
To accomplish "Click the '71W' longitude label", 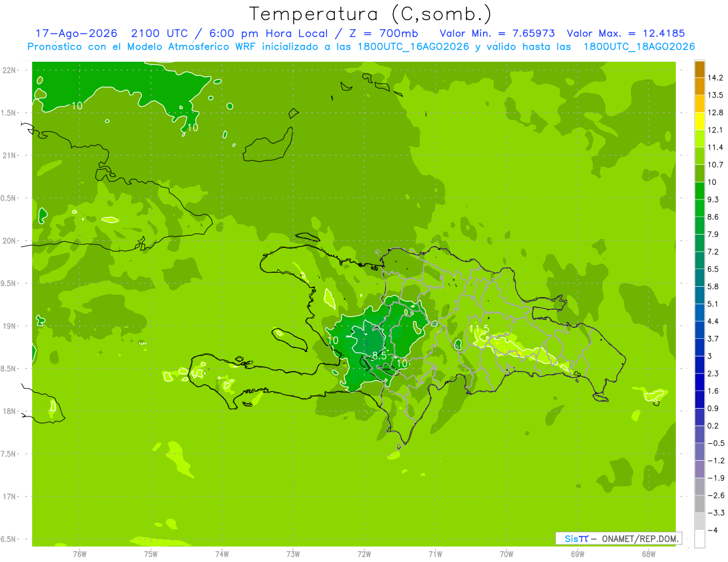I will pyautogui.click(x=435, y=554).
